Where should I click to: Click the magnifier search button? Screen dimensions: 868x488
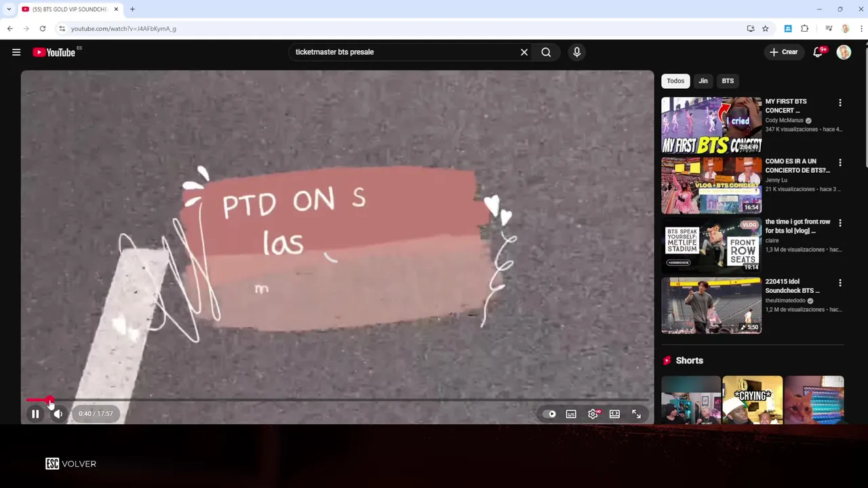546,52
